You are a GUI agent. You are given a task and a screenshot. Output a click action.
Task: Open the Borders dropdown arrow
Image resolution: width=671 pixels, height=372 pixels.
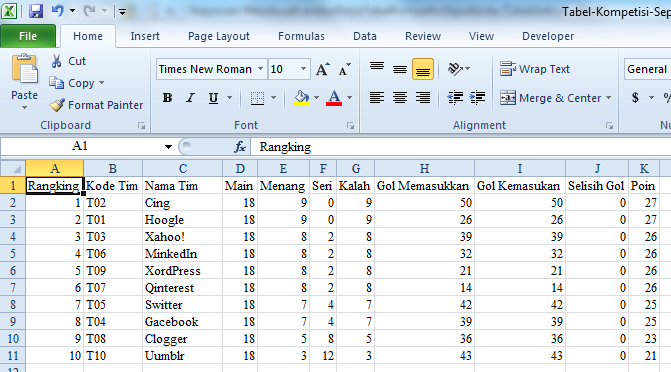[x=273, y=98]
